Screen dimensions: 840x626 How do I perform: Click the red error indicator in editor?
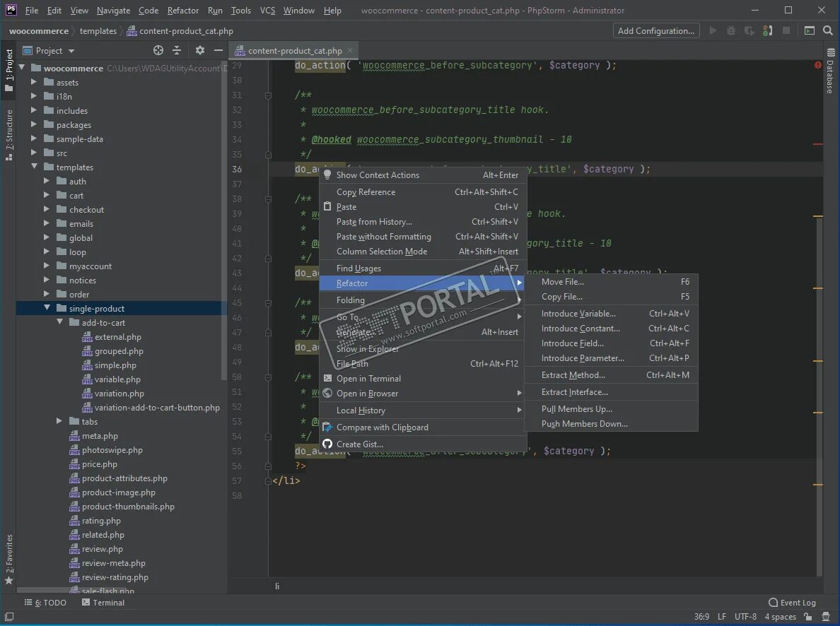coord(818,65)
